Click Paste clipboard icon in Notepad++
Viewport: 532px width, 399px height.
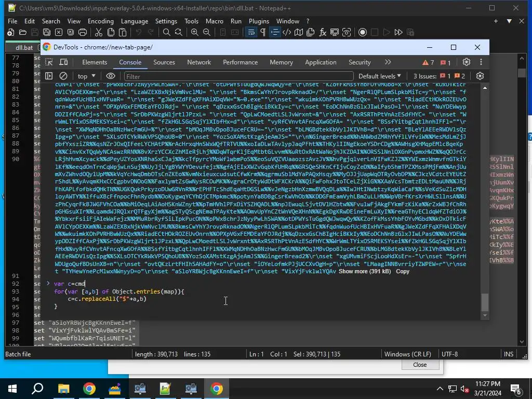click(x=123, y=33)
